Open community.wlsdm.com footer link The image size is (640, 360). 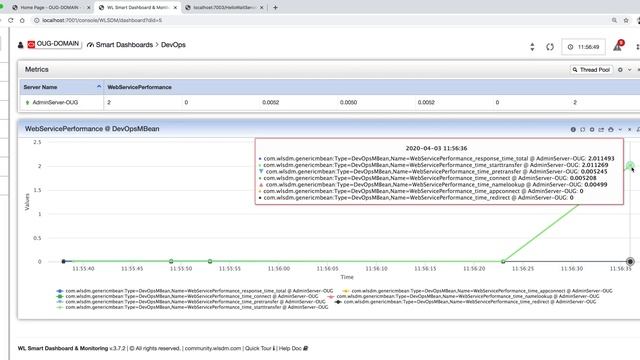point(213,348)
